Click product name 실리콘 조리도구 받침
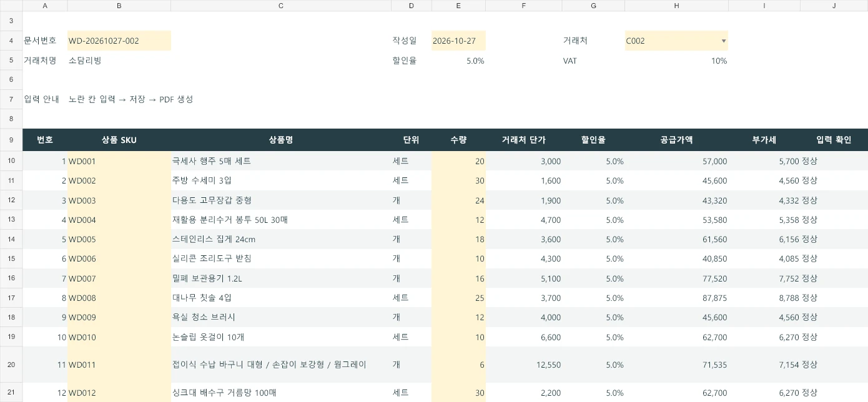 [212, 258]
